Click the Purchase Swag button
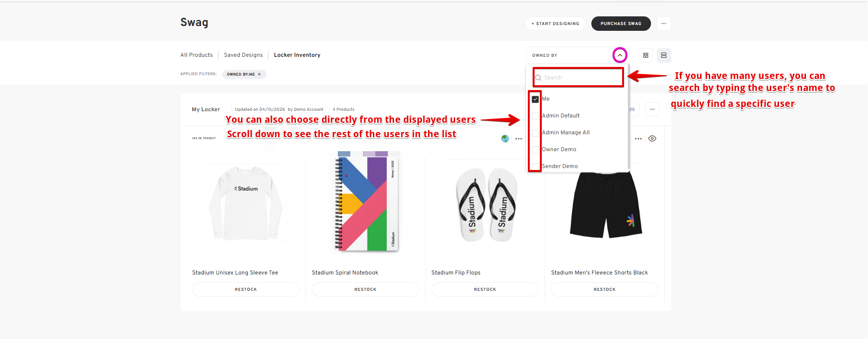Screen dimensions: 868x339 click(x=621, y=24)
